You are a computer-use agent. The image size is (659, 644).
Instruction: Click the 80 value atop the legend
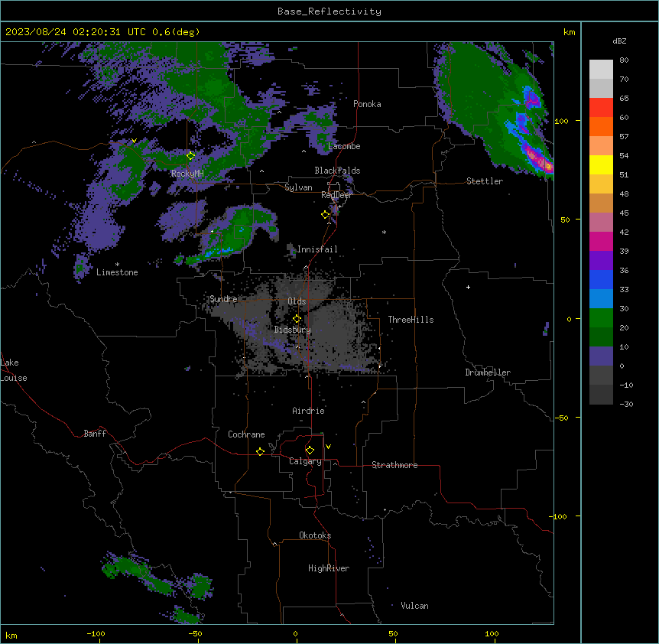(x=624, y=60)
